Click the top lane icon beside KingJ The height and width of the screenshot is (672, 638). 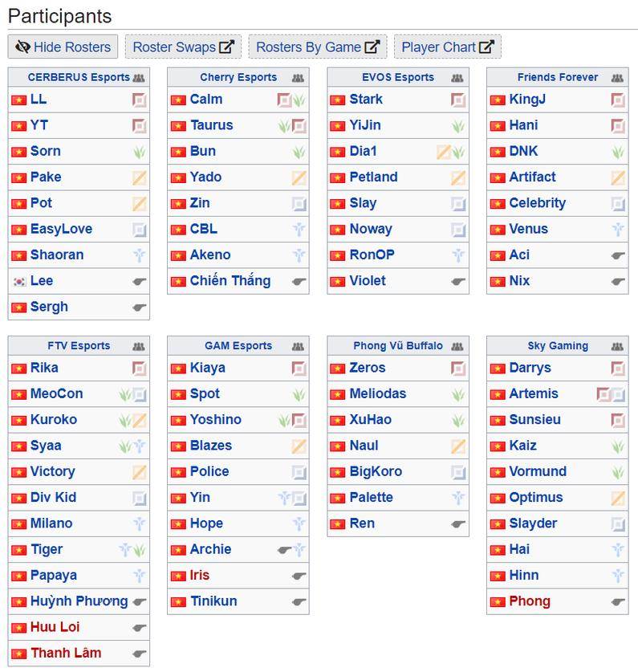point(617,100)
